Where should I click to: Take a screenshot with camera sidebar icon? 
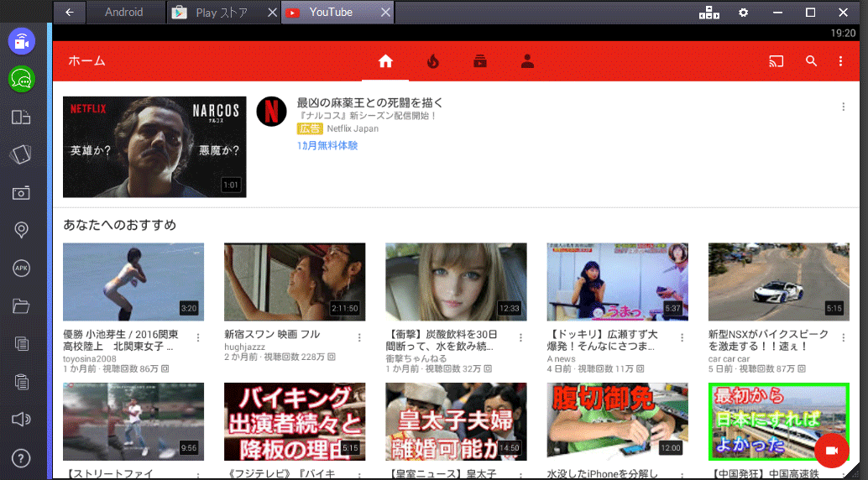[x=21, y=193]
